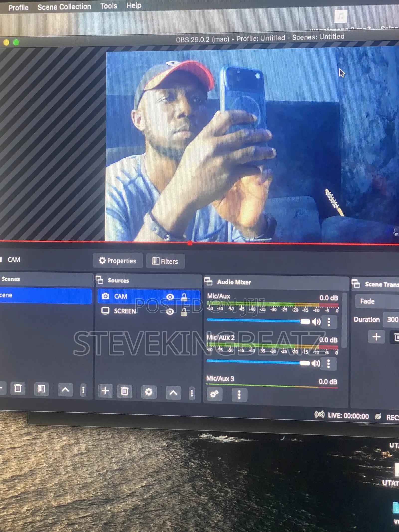This screenshot has height=532, width=399.
Task: Open the Scene Collection menu
Action: (x=64, y=7)
